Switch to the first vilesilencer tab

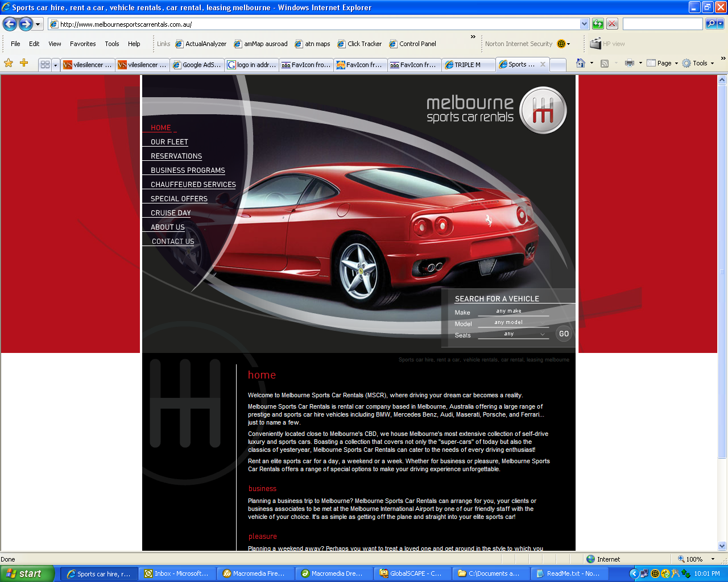pyautogui.click(x=88, y=65)
